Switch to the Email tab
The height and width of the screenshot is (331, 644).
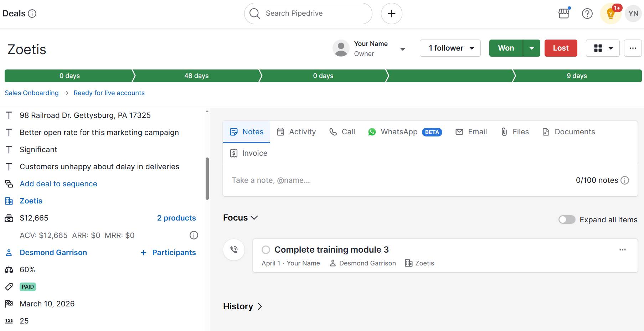tap(471, 132)
